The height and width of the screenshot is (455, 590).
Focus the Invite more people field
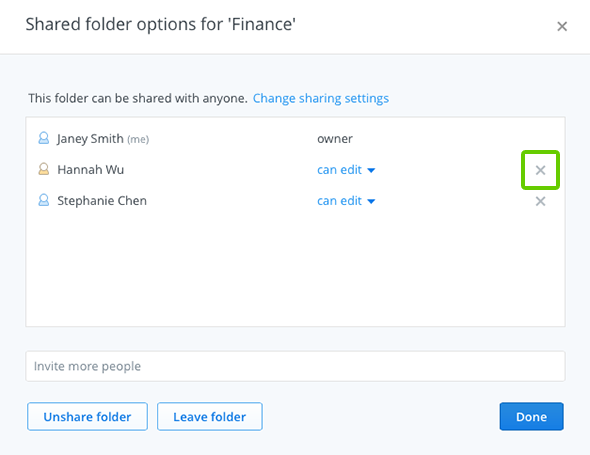click(x=295, y=366)
